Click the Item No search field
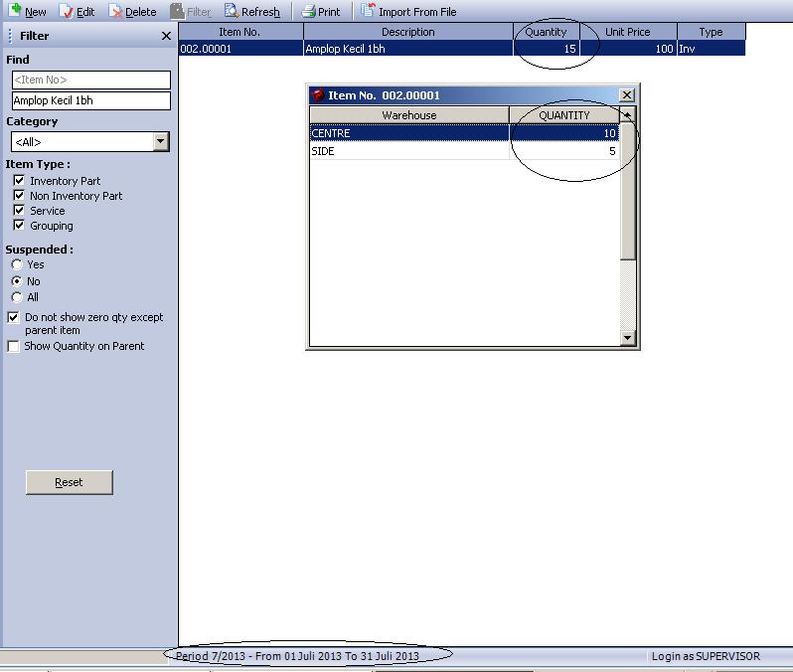Image resolution: width=793 pixels, height=672 pixels. click(x=90, y=80)
